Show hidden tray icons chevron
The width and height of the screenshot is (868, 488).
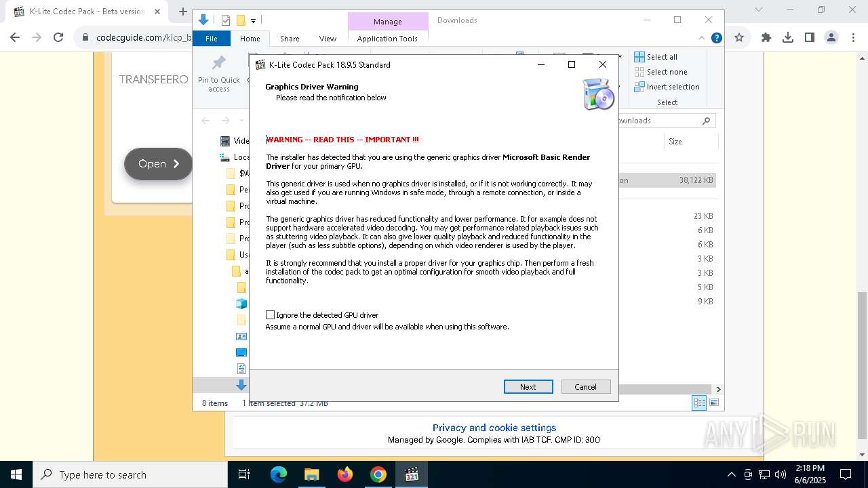pyautogui.click(x=731, y=474)
